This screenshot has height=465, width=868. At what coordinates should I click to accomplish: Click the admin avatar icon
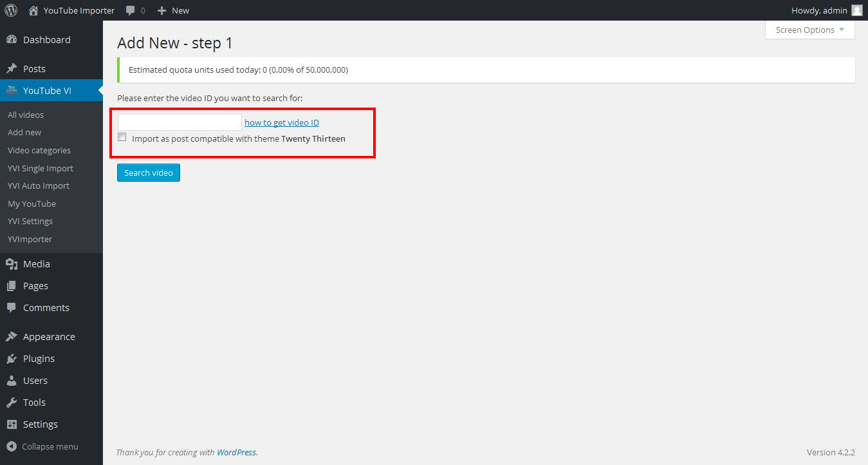[856, 10]
